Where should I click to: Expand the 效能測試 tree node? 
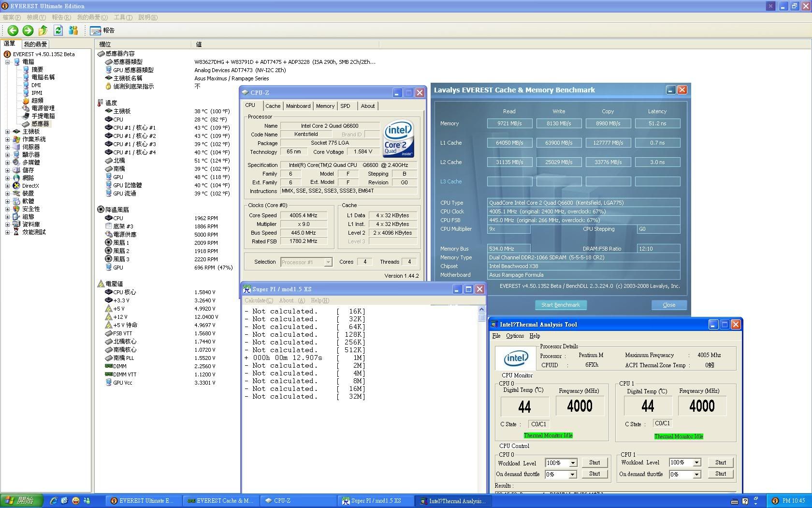pos(7,232)
